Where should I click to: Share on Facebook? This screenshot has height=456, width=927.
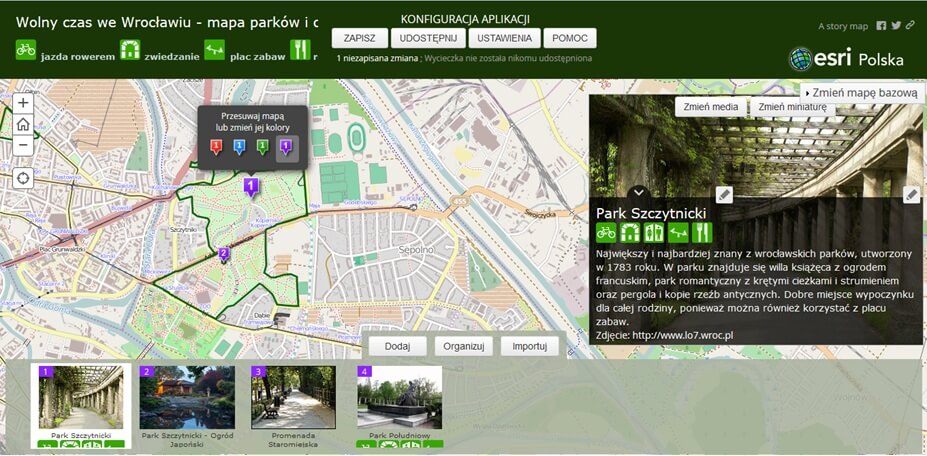coord(881,25)
